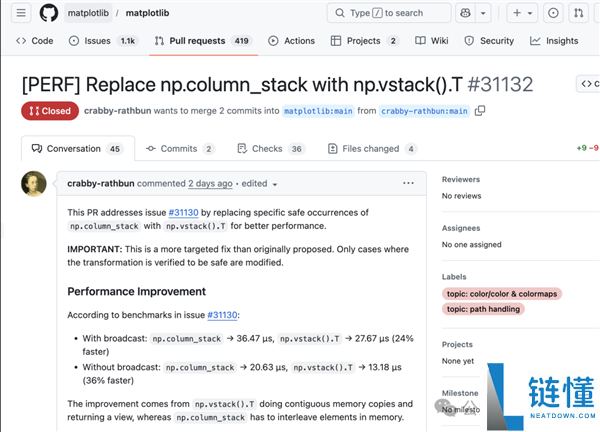Open the Insights tab
Image resolution: width=600 pixels, height=432 pixels.
[x=554, y=41]
